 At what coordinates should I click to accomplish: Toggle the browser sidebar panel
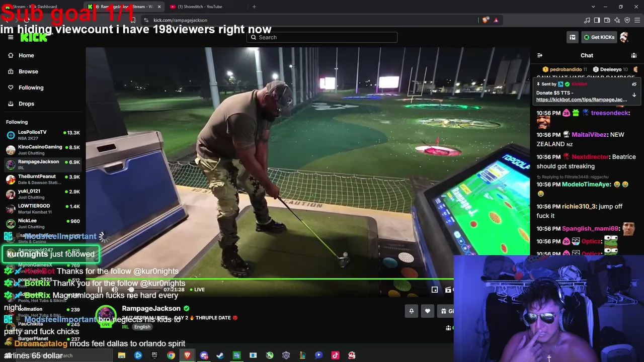(597, 20)
